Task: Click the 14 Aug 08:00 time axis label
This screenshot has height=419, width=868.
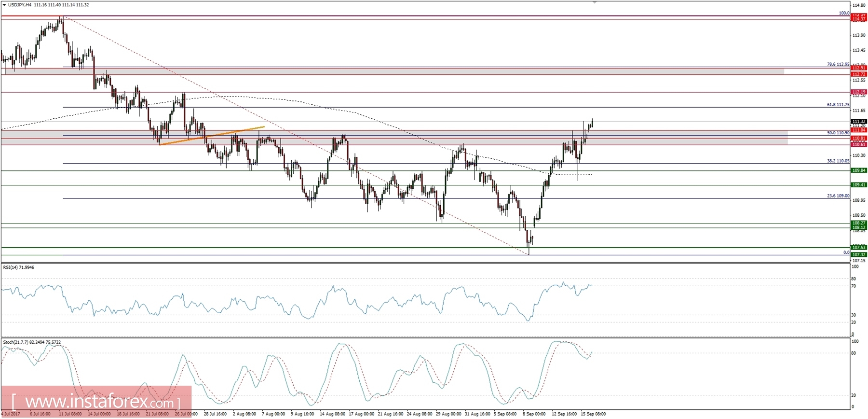Action: point(332,414)
